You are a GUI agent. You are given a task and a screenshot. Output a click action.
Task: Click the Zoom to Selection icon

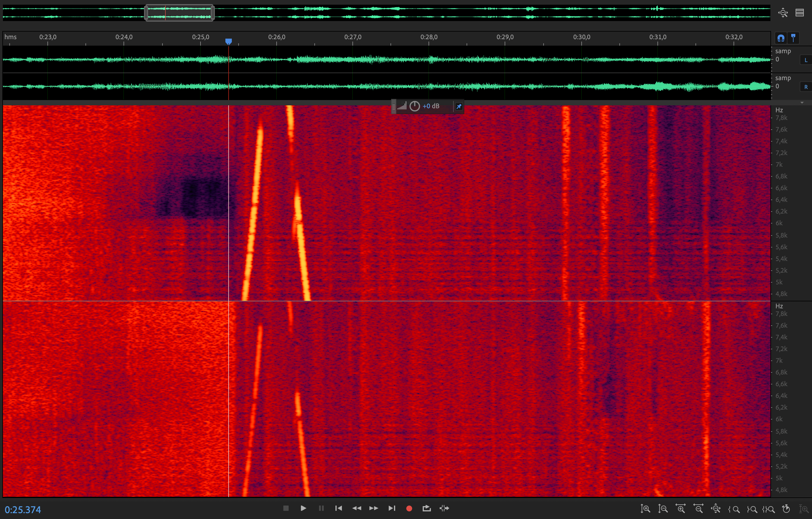[x=768, y=509]
